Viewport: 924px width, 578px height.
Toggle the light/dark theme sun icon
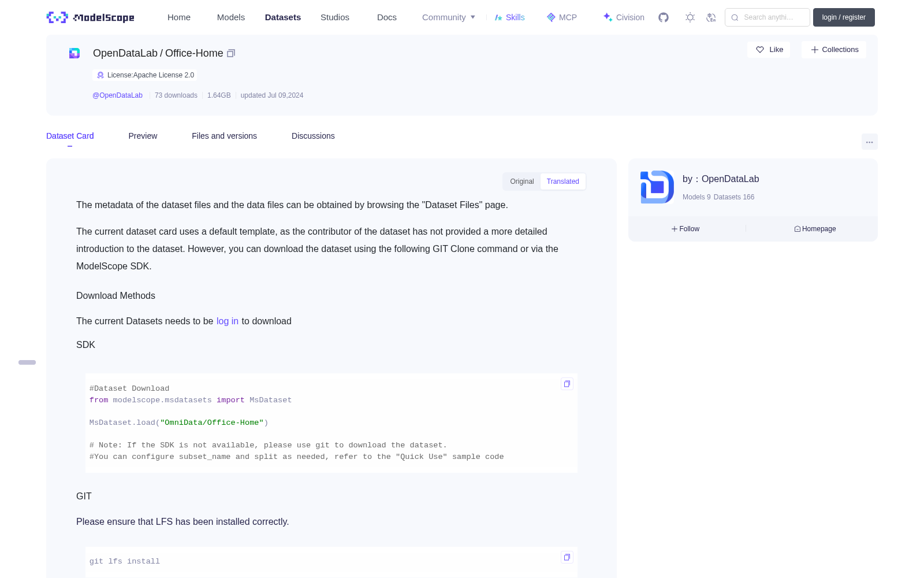(690, 17)
